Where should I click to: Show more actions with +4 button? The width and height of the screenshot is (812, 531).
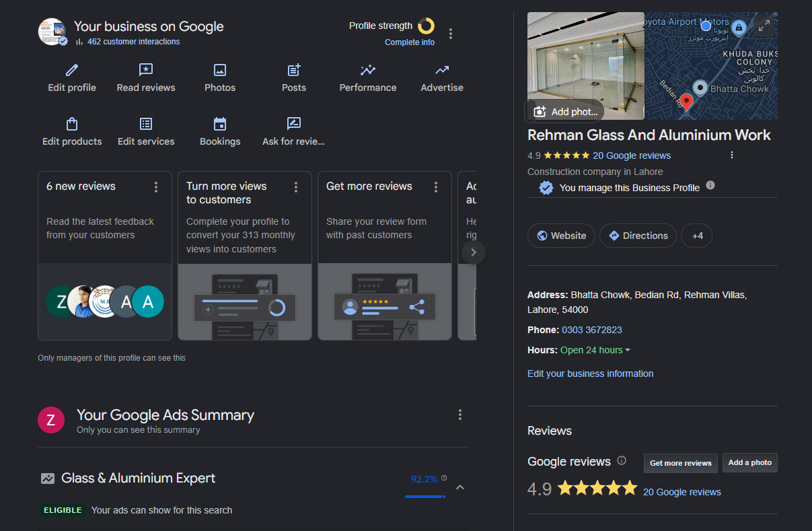697,236
